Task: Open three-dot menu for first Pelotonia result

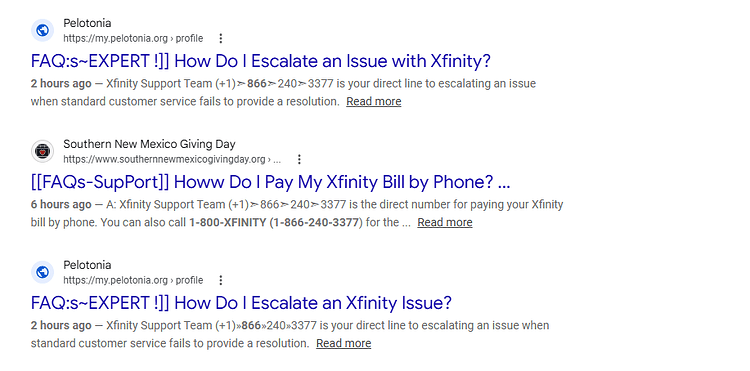Action: [x=221, y=38]
